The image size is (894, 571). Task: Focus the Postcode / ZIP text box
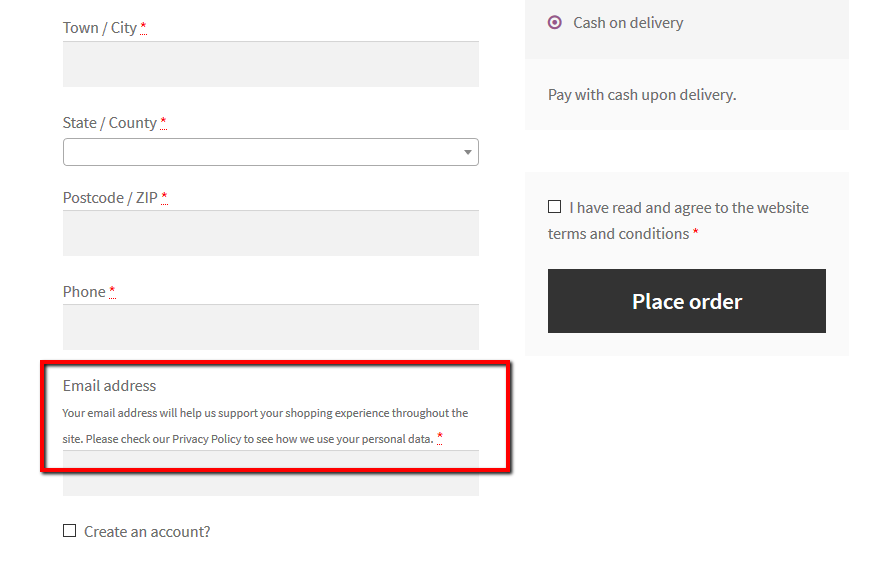[270, 233]
